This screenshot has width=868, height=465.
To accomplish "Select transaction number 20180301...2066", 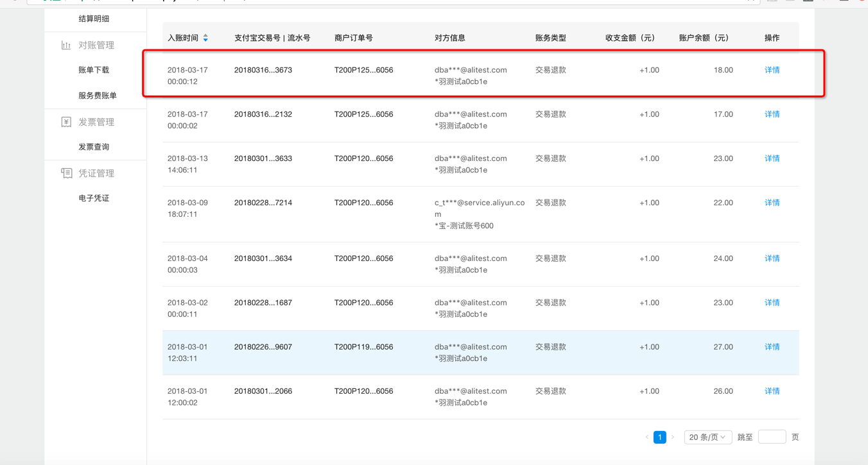I will [263, 391].
